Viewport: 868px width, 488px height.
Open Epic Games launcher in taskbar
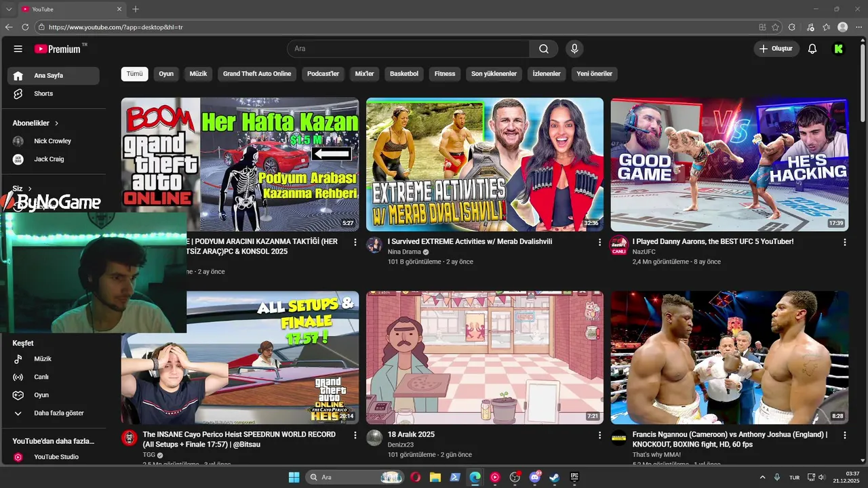(574, 477)
